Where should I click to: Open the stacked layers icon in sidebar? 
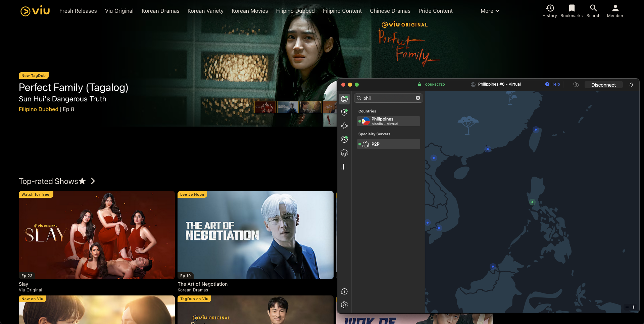click(x=344, y=153)
